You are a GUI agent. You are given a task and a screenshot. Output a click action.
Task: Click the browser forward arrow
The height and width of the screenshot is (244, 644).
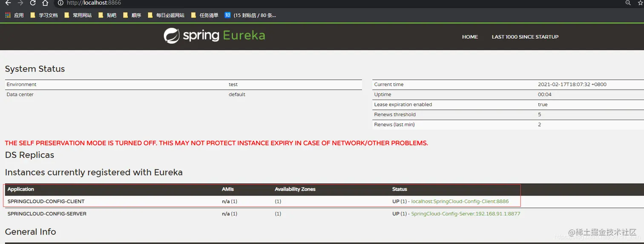coord(20,3)
